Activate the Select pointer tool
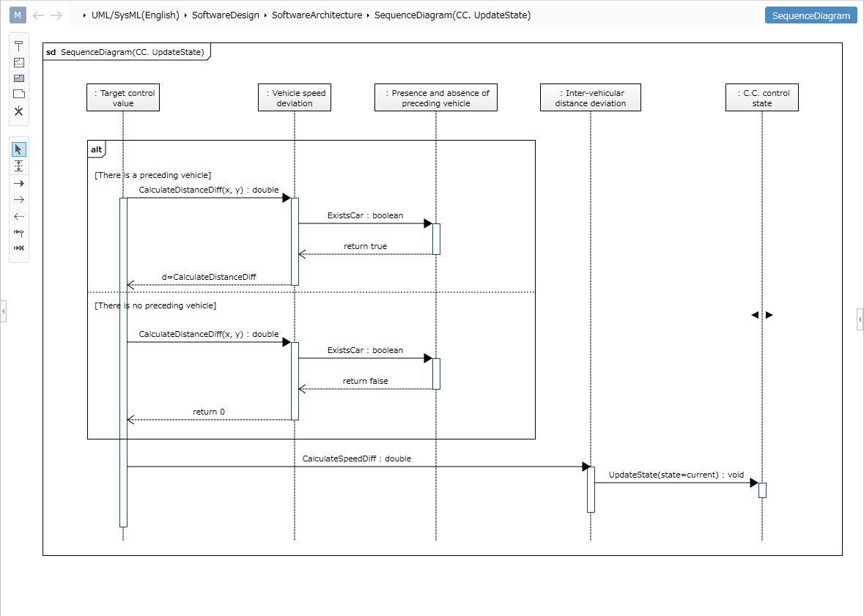This screenshot has width=864, height=616. click(19, 149)
